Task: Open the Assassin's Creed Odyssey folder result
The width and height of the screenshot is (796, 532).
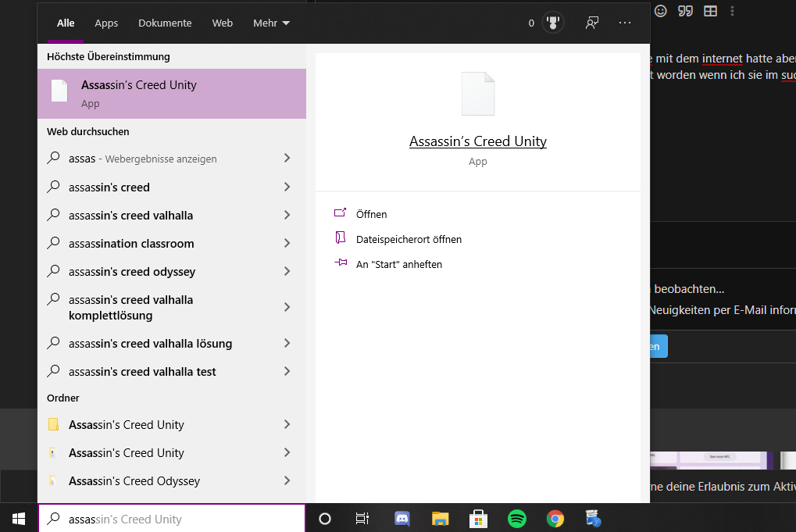Action: [x=172, y=480]
